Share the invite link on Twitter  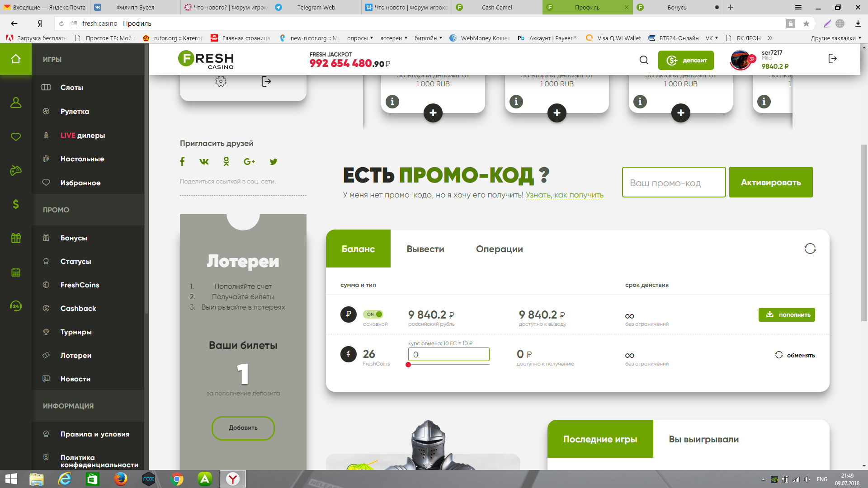coord(273,161)
